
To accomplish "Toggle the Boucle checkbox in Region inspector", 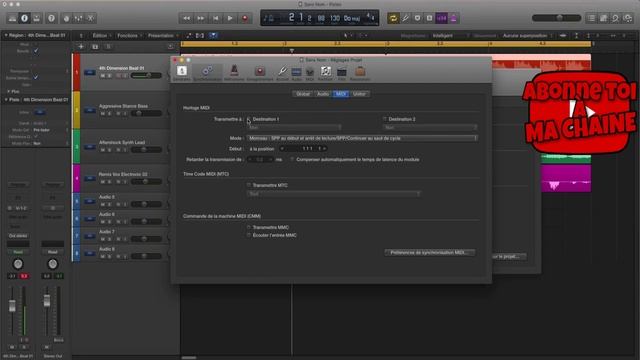I will (36, 51).
